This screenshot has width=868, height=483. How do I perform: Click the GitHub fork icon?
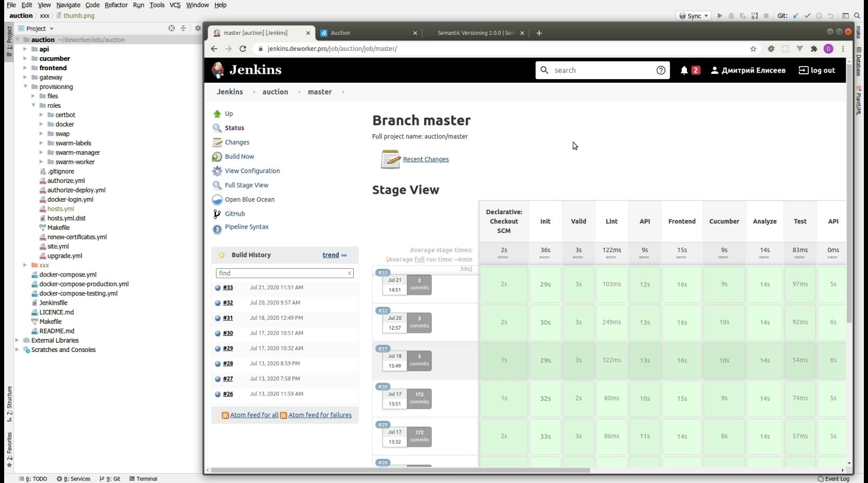click(x=217, y=214)
